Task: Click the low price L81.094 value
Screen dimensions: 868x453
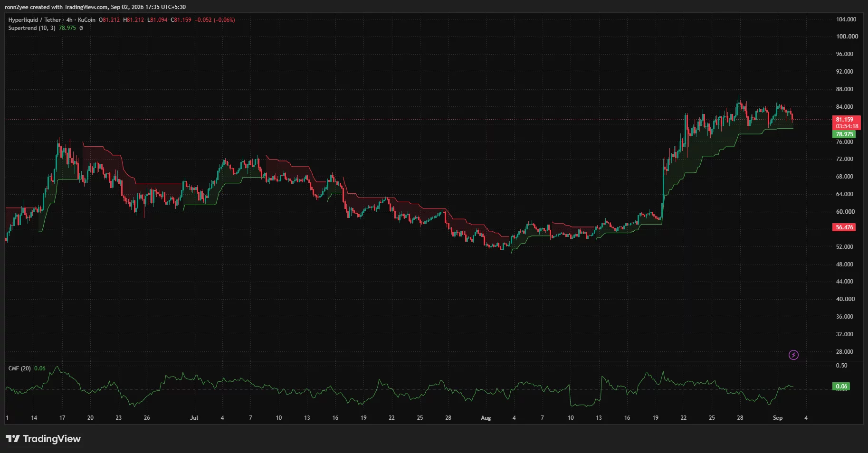Action: click(x=157, y=20)
